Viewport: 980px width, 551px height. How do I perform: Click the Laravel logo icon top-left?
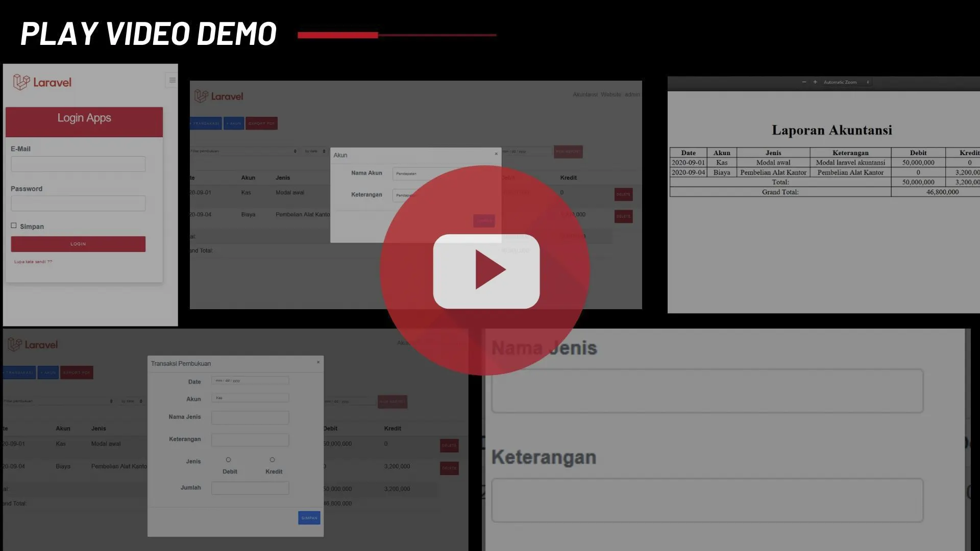click(x=21, y=82)
